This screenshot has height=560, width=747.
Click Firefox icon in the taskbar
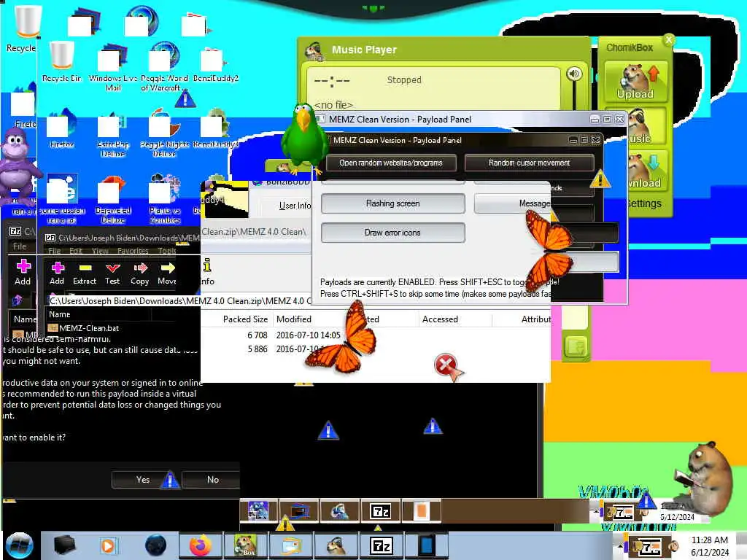200,545
